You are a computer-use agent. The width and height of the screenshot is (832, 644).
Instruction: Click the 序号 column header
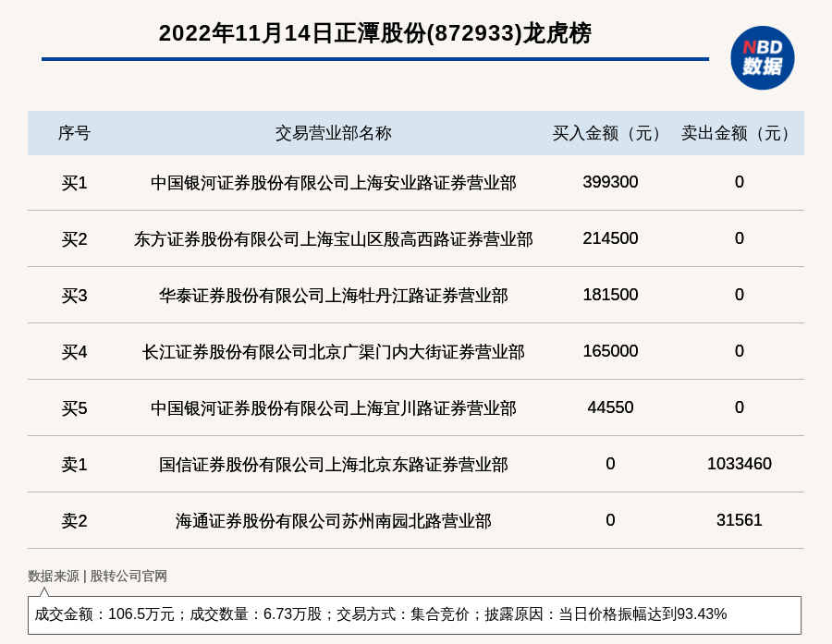pyautogui.click(x=74, y=133)
